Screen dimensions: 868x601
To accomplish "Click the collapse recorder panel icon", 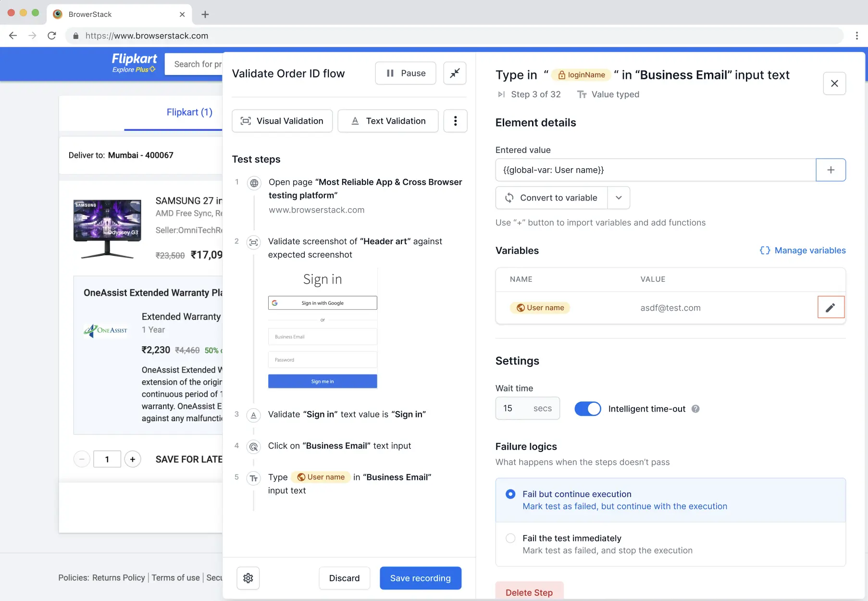I will [x=454, y=73].
